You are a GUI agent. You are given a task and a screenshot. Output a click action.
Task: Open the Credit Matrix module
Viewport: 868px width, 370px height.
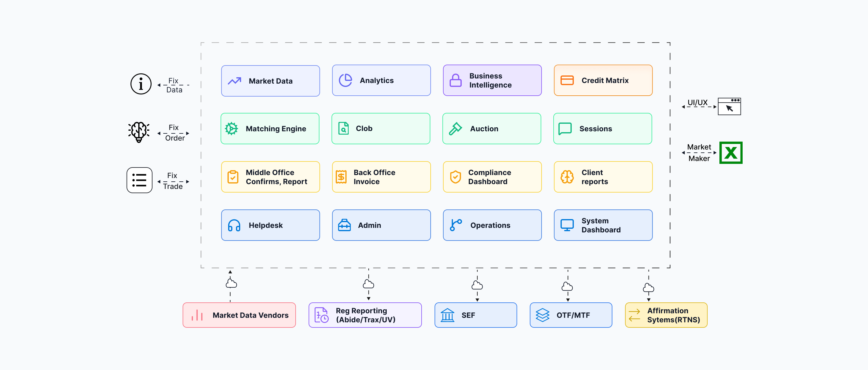point(603,80)
